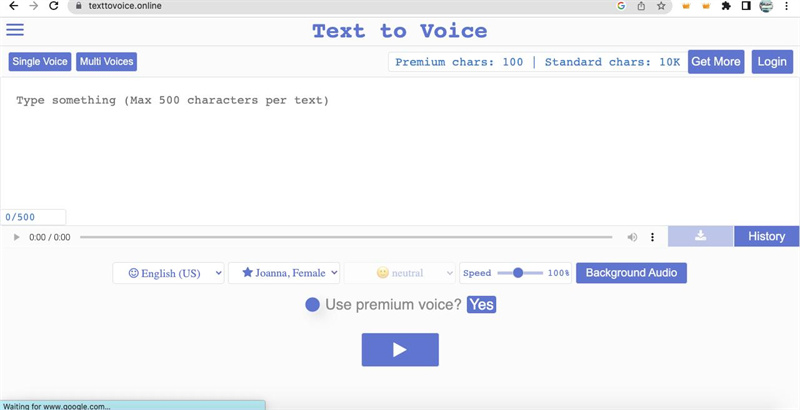Open the Joanna, Female voice dropdown

click(284, 273)
